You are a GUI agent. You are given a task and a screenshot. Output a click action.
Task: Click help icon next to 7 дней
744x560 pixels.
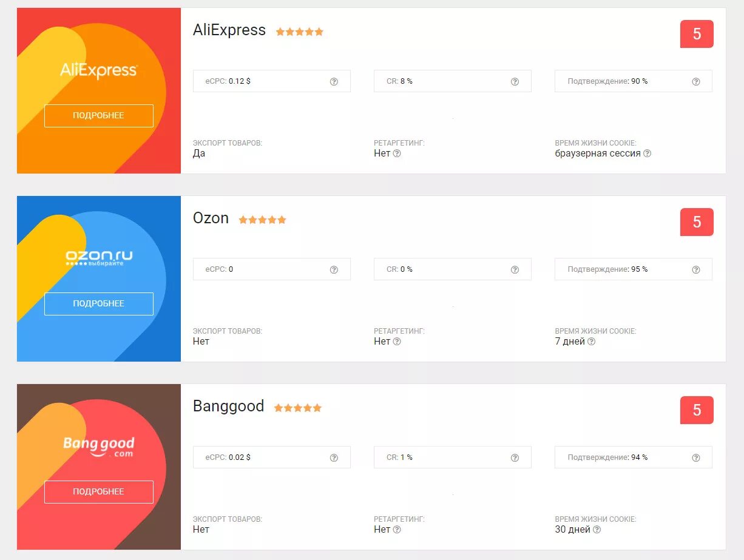(x=592, y=342)
